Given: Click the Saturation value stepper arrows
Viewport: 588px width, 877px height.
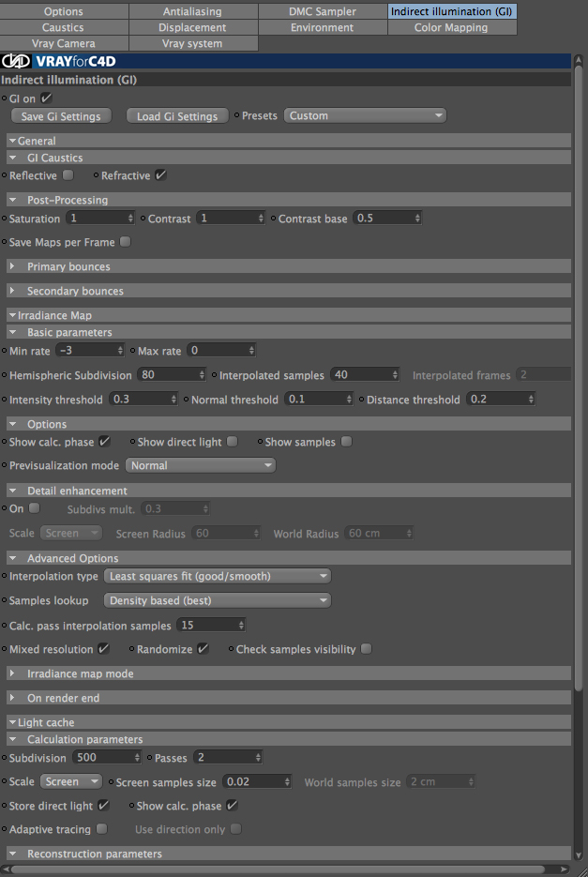Looking at the screenshot, I should (x=130, y=219).
